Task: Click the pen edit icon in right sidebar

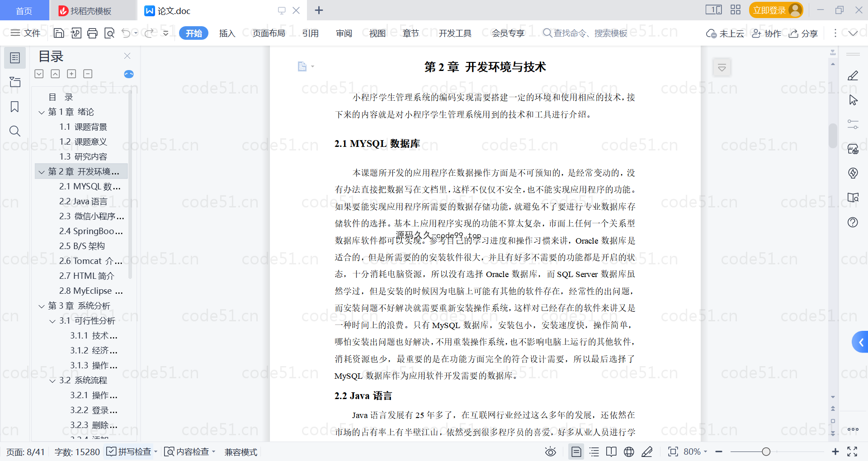Action: click(853, 75)
